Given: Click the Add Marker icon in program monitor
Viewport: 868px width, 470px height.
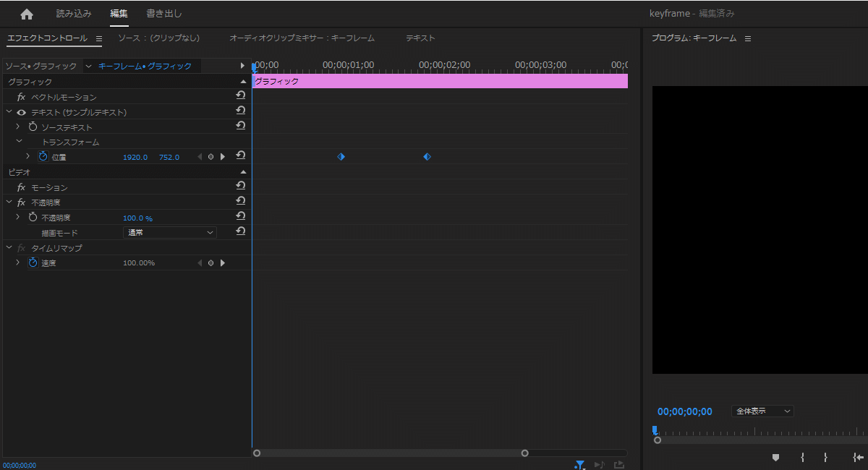Looking at the screenshot, I should (776, 458).
